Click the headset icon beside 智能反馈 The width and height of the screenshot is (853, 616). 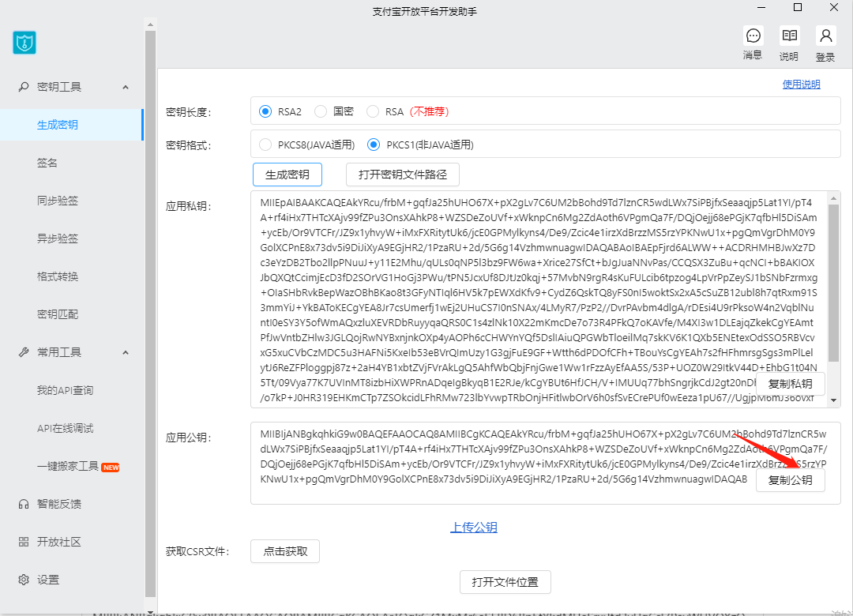point(24,504)
